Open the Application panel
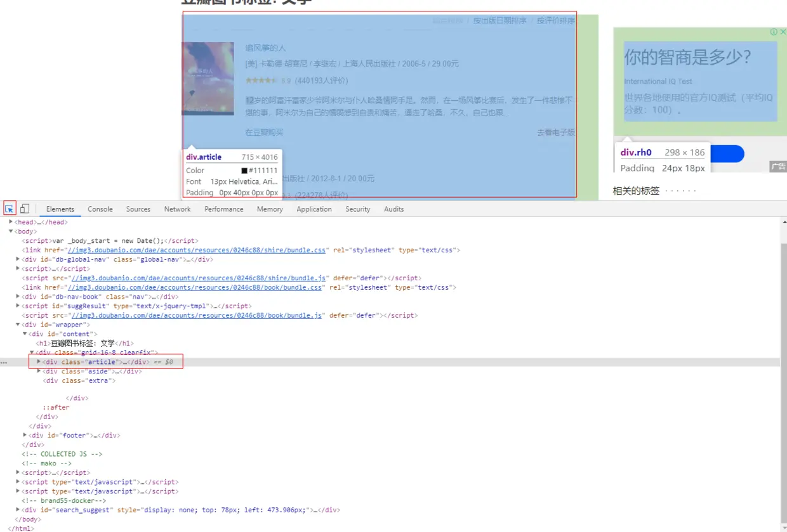This screenshot has width=787, height=532. pos(314,209)
